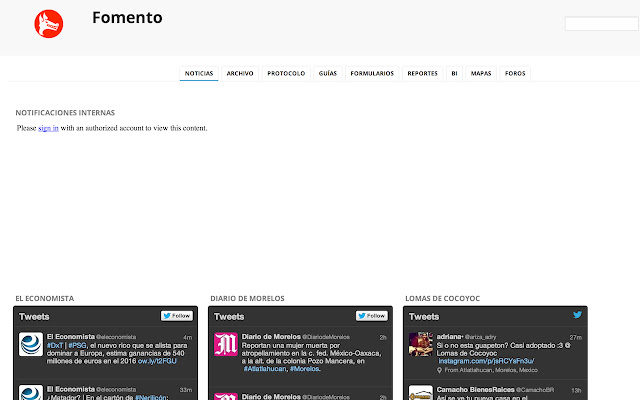Click the 27m timestamp on adriana's tweet

576,338
